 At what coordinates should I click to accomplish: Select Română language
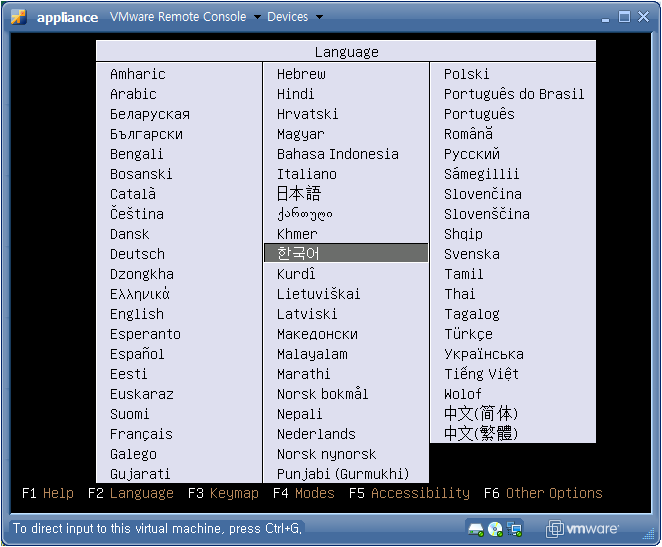(x=468, y=134)
